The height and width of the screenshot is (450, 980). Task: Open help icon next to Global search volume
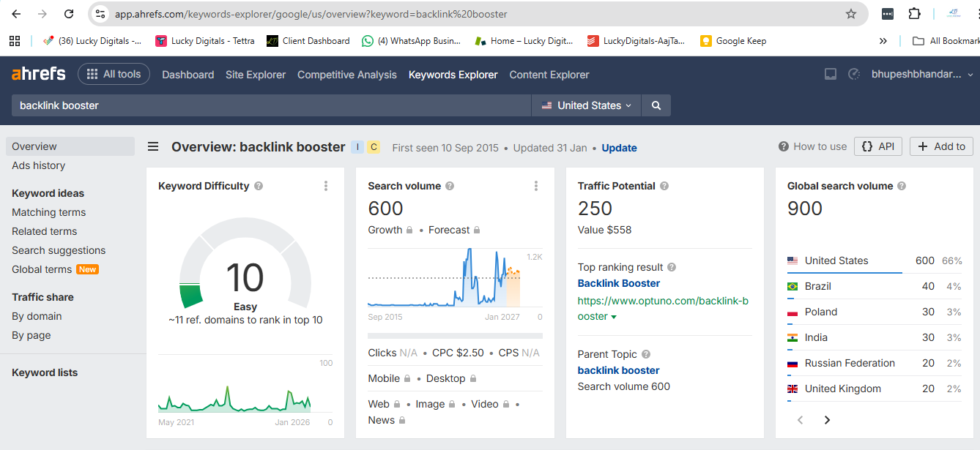[x=902, y=186]
